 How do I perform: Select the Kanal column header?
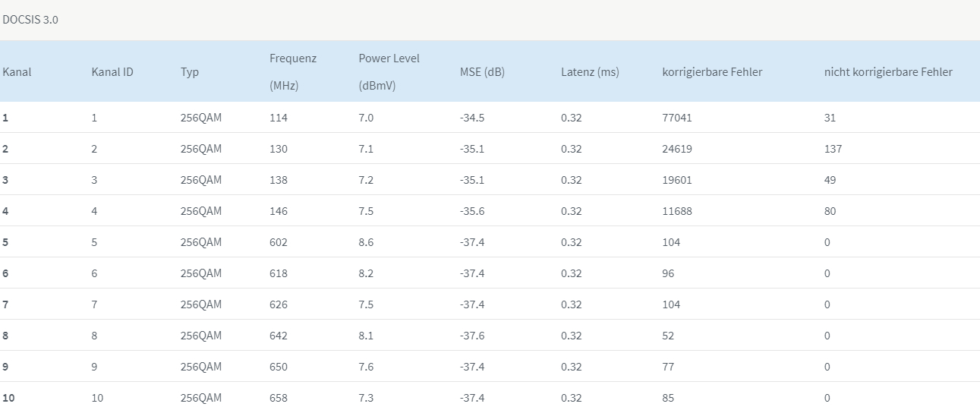pos(17,72)
